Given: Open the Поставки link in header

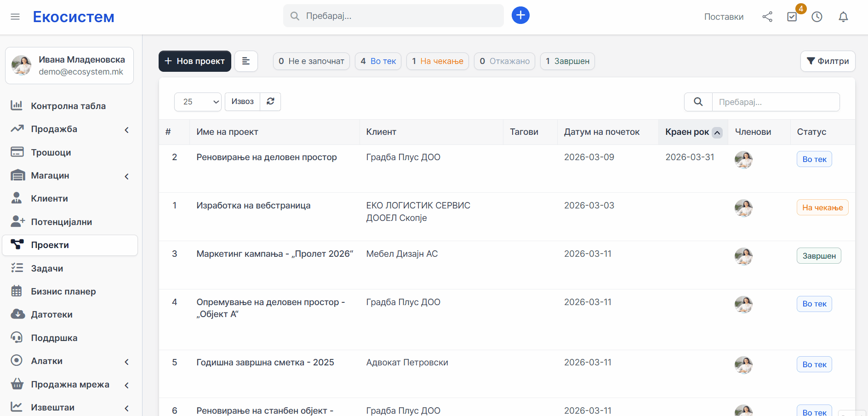Looking at the screenshot, I should pos(724,17).
